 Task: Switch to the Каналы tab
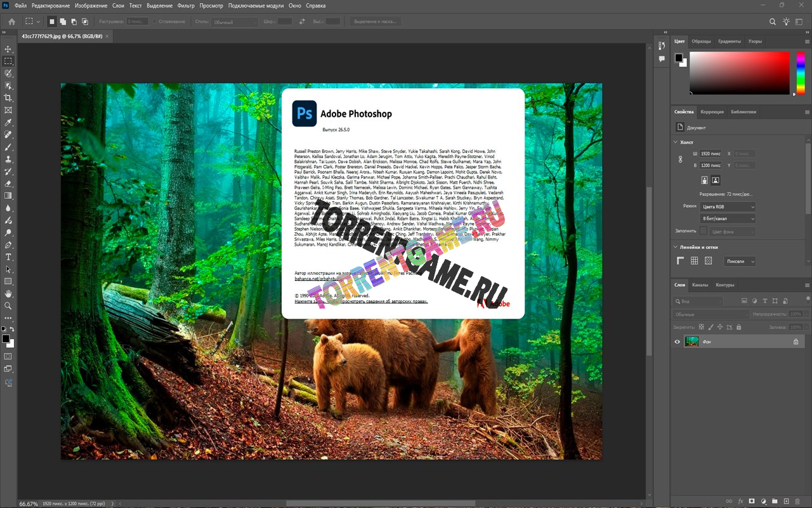coord(700,285)
